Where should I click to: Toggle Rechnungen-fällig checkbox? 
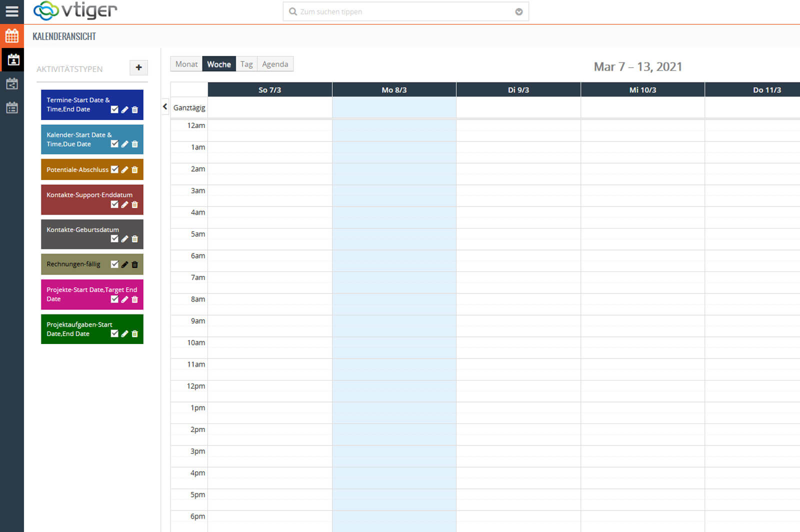pyautogui.click(x=114, y=264)
